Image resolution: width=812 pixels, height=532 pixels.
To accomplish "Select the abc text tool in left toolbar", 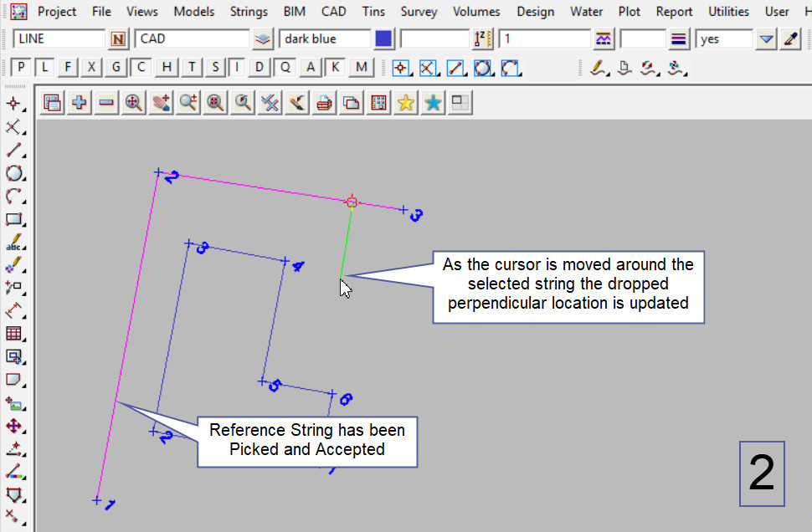I will tap(13, 243).
